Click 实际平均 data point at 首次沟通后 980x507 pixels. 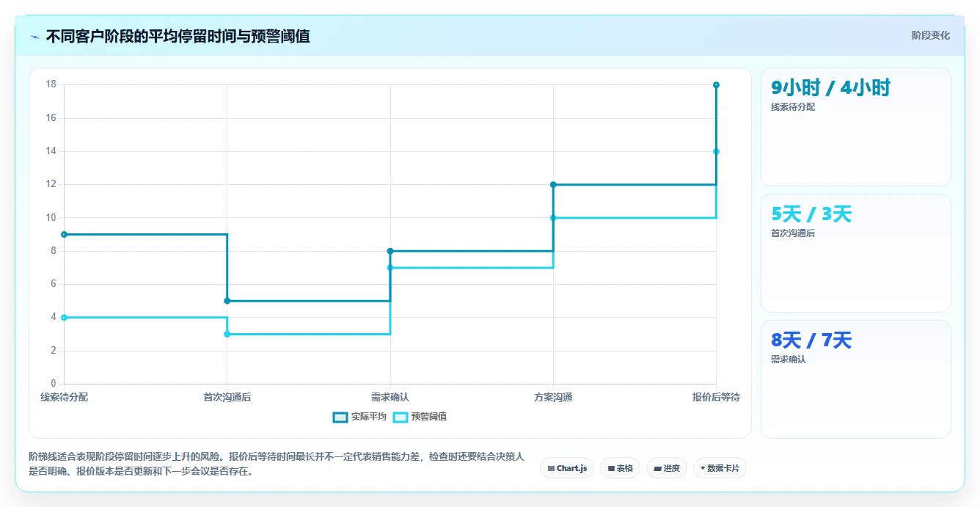pyautogui.click(x=227, y=301)
